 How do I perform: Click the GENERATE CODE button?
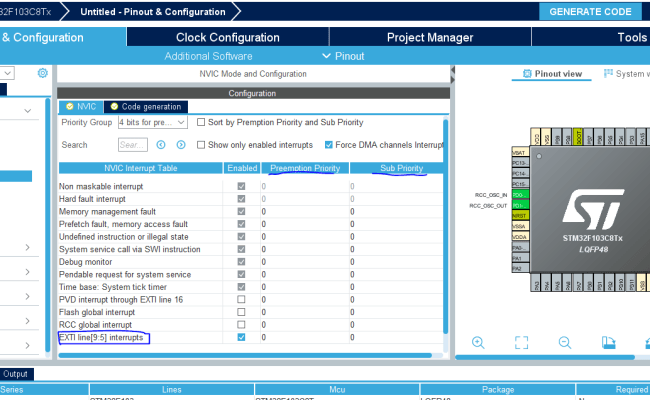point(590,12)
